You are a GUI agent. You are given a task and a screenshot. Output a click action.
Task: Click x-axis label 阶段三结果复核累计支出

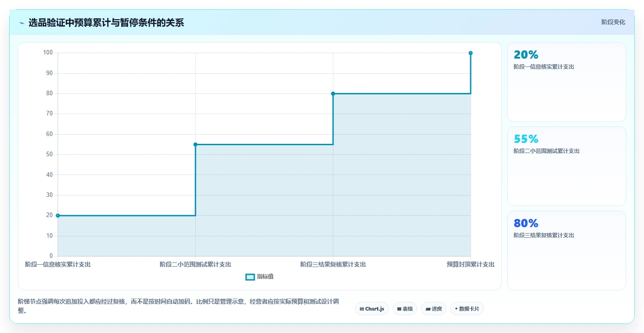pyautogui.click(x=333, y=264)
